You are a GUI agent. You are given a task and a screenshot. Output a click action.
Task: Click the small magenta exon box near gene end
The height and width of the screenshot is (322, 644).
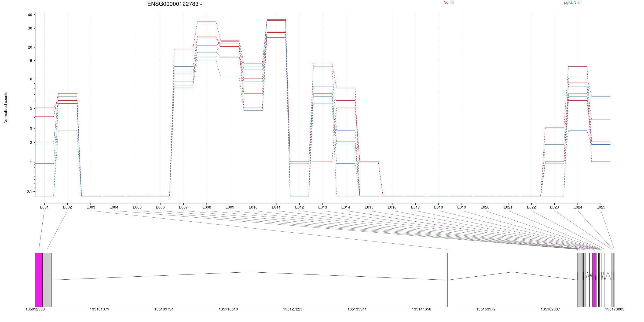pyautogui.click(x=594, y=280)
